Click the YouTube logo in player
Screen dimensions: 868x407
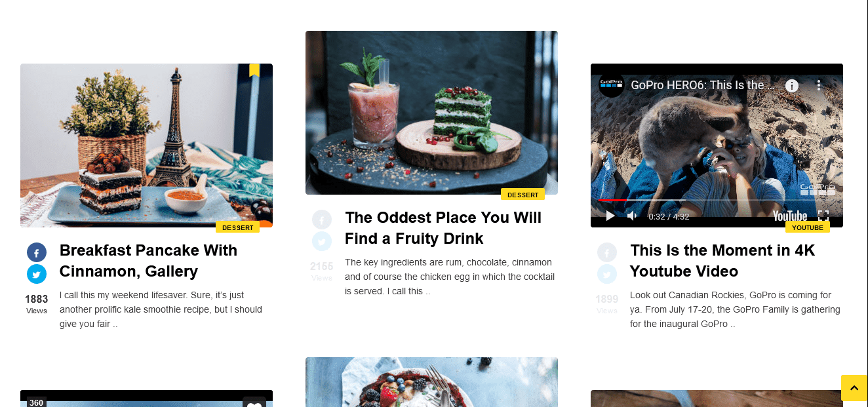[790, 216]
